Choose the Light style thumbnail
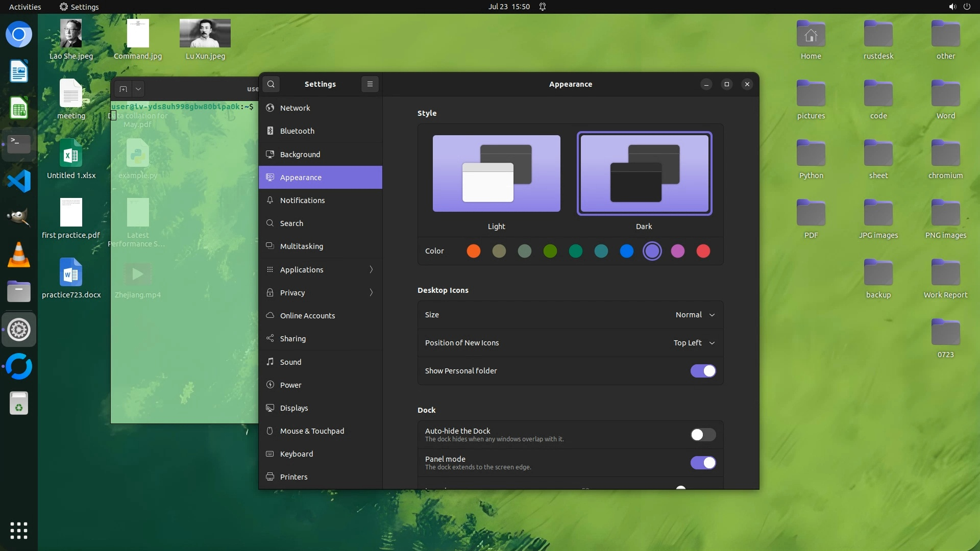The image size is (980, 551). (496, 173)
